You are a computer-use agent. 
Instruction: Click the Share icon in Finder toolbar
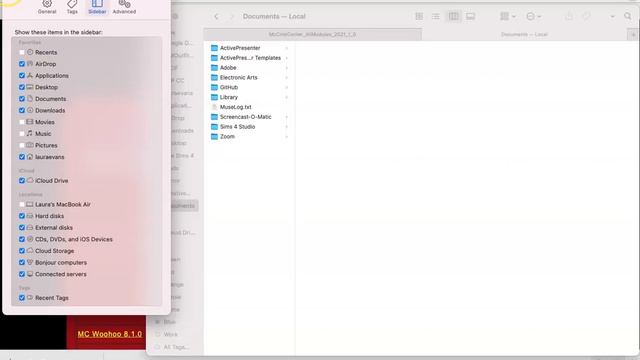(569, 16)
